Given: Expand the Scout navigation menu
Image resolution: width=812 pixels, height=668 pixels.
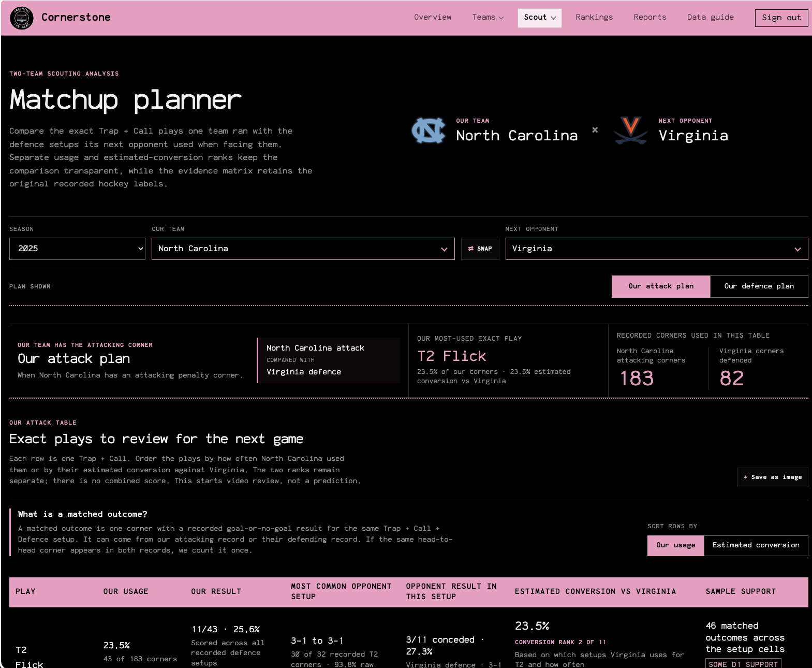Looking at the screenshot, I should (x=540, y=18).
